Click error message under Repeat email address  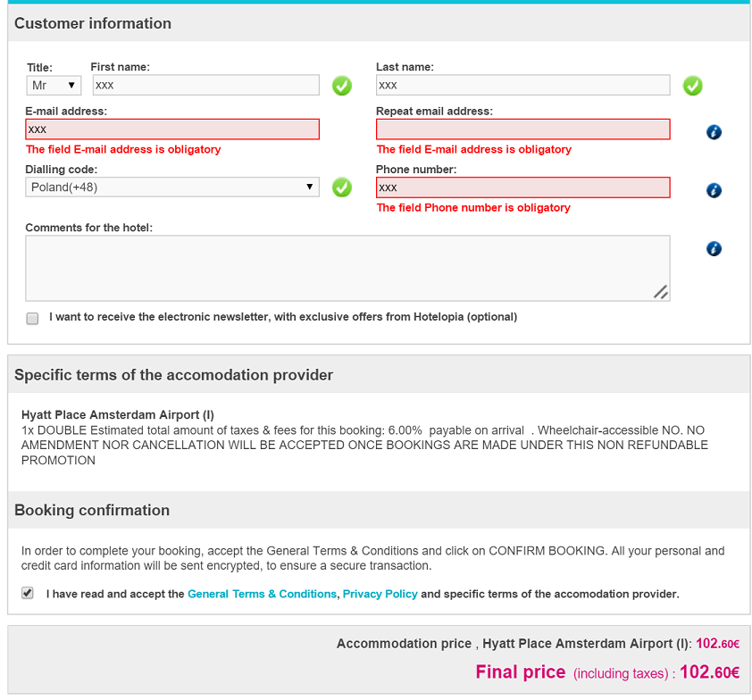(x=474, y=150)
